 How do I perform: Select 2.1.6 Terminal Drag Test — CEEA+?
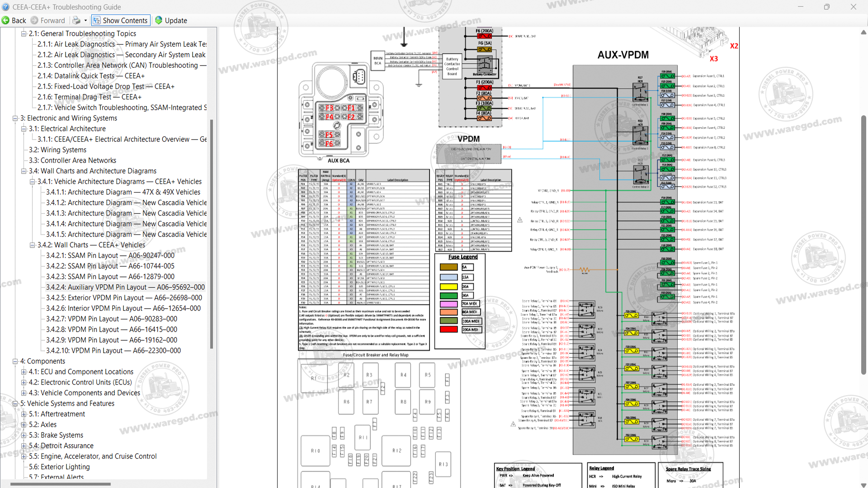90,97
